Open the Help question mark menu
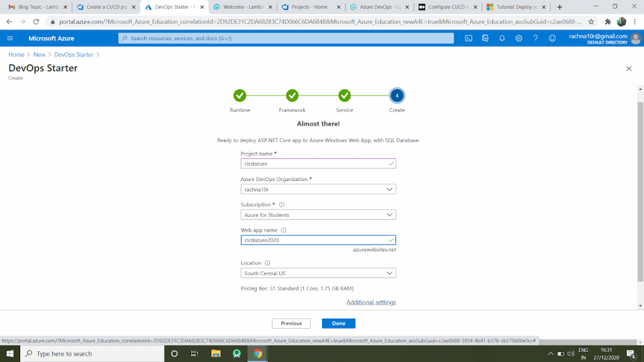The image size is (644, 362). click(x=535, y=38)
